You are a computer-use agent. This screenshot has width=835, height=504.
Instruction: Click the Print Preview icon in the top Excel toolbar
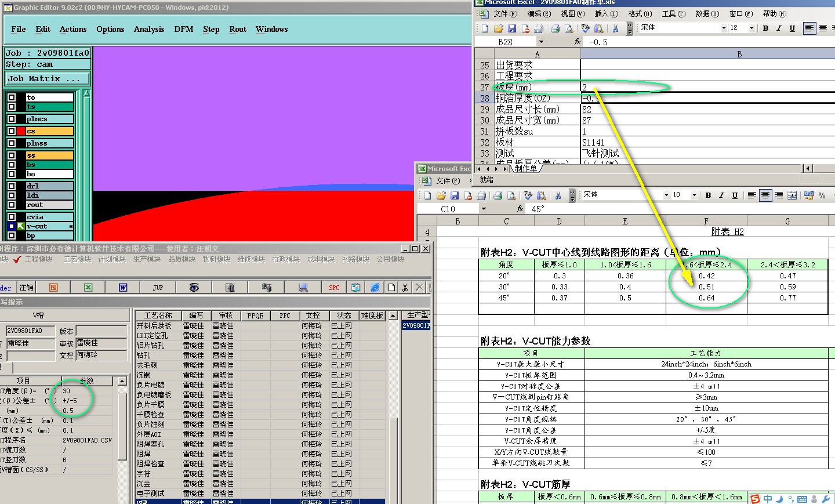point(569,28)
